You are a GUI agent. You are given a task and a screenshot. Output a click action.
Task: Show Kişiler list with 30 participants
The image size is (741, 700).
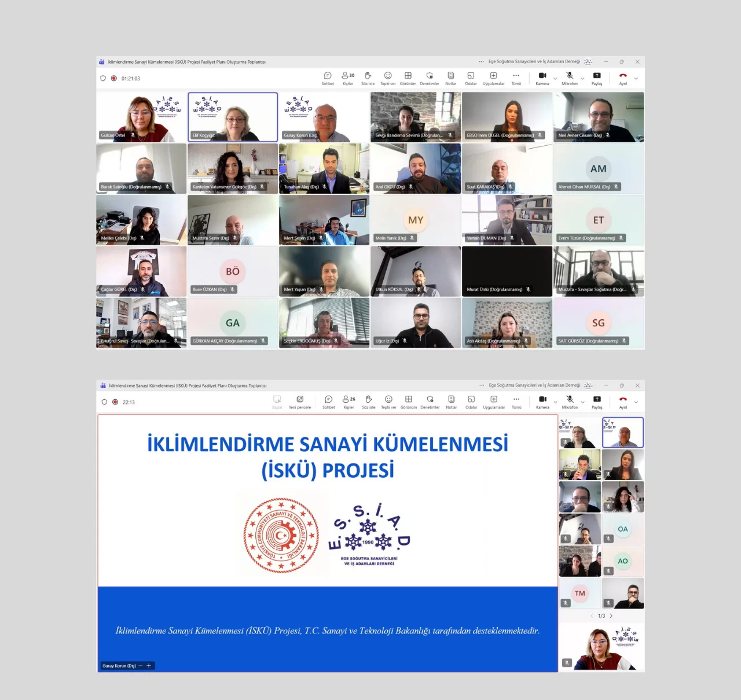click(348, 78)
